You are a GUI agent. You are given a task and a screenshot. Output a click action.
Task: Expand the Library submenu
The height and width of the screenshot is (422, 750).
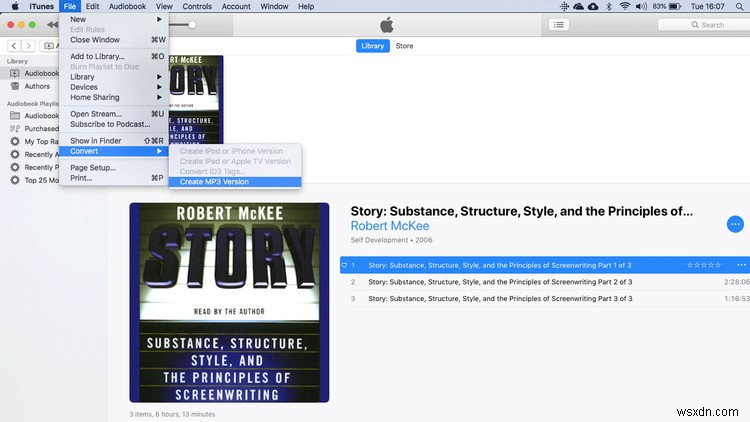point(114,77)
